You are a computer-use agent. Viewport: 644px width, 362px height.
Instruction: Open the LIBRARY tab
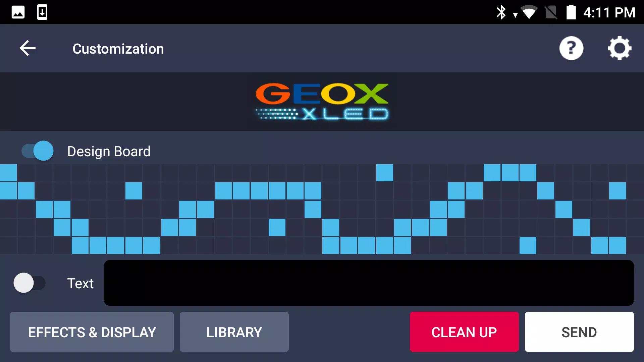click(234, 332)
